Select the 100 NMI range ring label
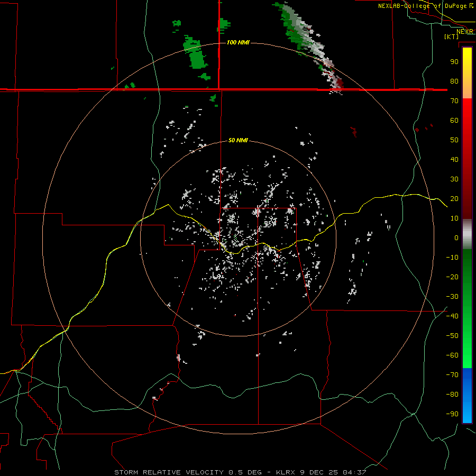This screenshot has height=476, width=476. click(238, 42)
